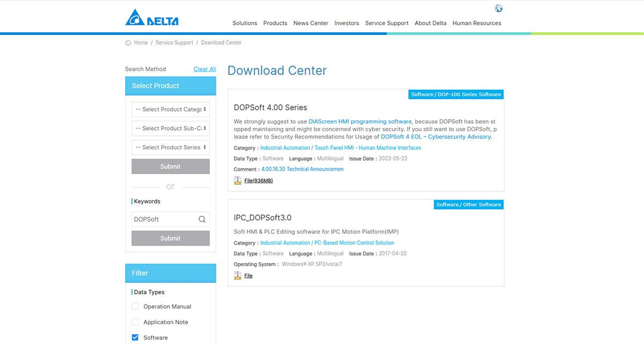Click the Data Types filter label

coord(149,292)
